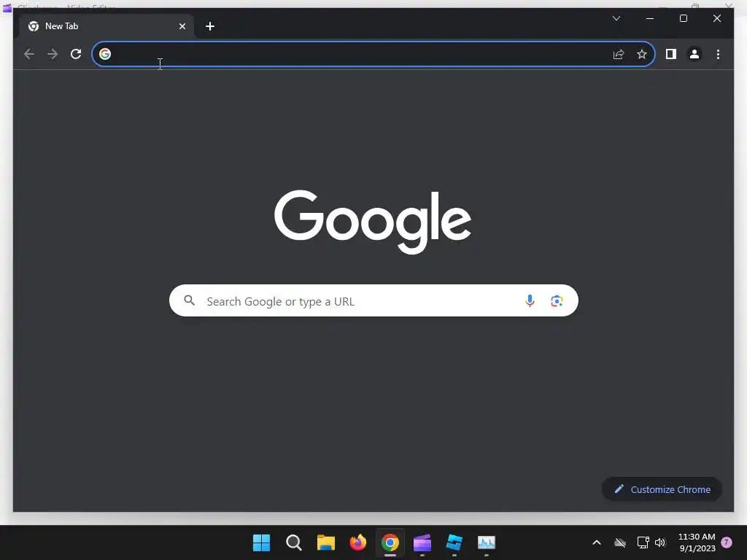747x560 pixels.
Task: Reload the current page
Action: tap(76, 54)
